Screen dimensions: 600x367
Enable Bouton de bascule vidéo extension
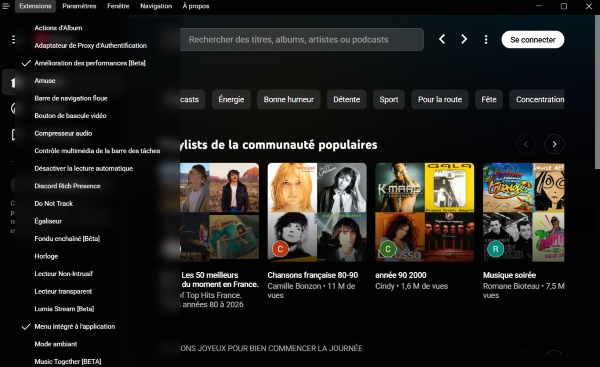tap(70, 116)
